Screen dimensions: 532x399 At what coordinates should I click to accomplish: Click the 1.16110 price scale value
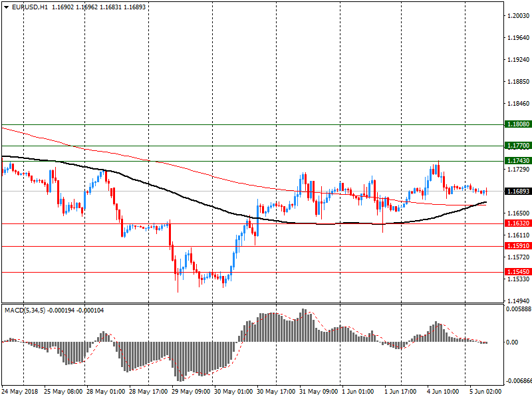(x=519, y=235)
